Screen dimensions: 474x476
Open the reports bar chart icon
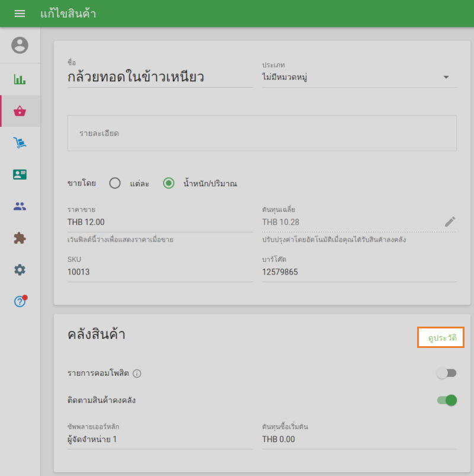click(20, 79)
